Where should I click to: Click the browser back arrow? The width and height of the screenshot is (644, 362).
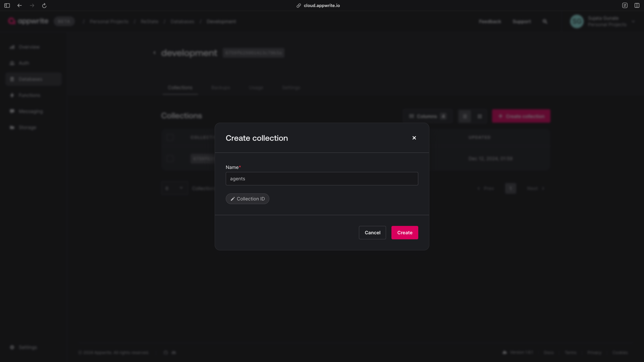(x=19, y=5)
